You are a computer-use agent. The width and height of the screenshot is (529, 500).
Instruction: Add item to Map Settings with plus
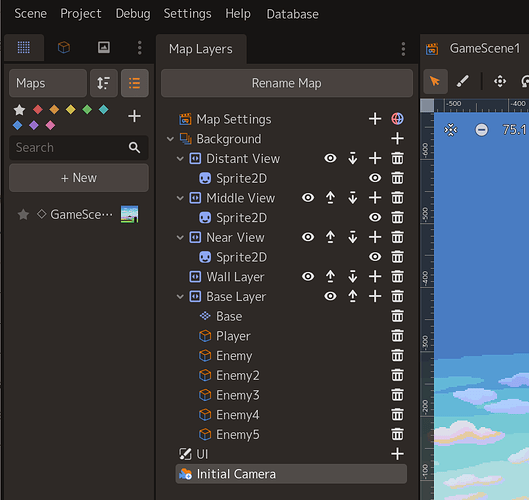[375, 119]
